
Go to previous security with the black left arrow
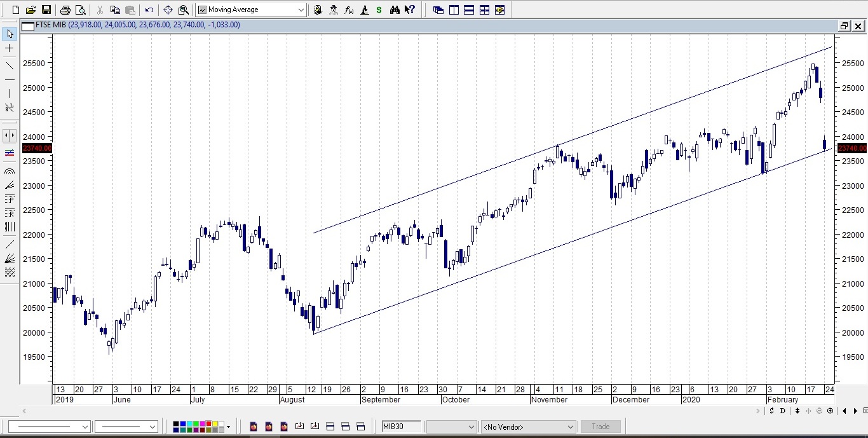tap(844, 411)
